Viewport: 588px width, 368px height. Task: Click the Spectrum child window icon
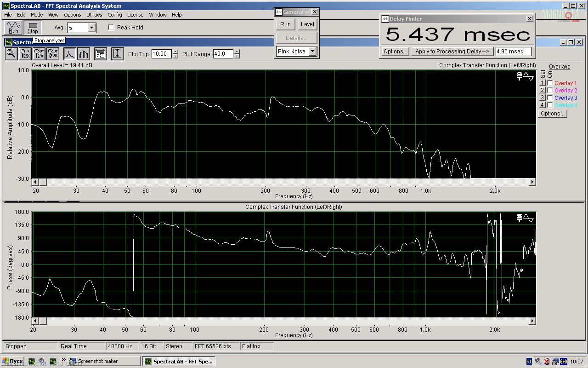point(8,42)
